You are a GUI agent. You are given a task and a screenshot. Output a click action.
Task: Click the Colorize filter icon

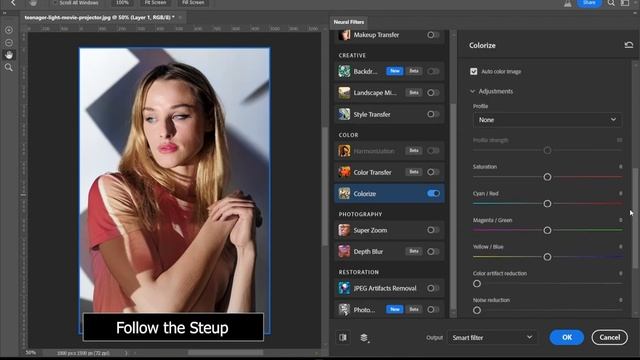point(344,193)
